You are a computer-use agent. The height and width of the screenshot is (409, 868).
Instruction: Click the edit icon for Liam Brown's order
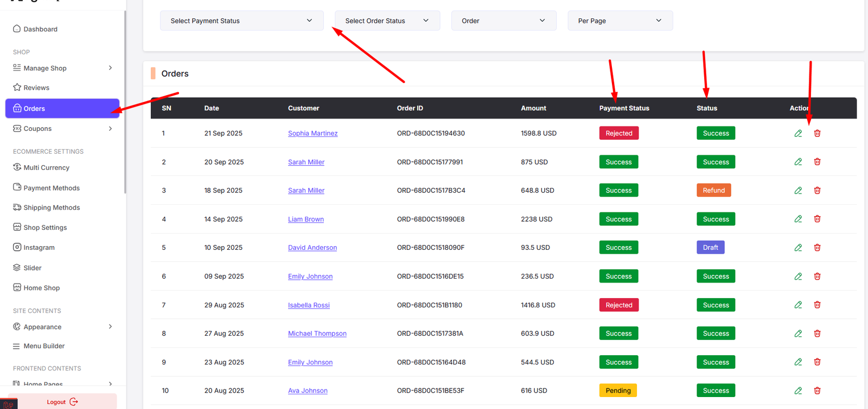798,219
